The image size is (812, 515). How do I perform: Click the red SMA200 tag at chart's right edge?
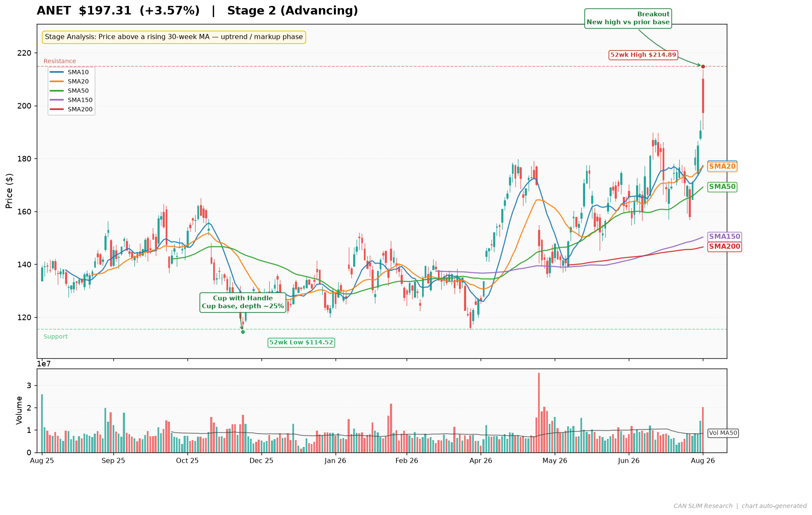coord(724,247)
